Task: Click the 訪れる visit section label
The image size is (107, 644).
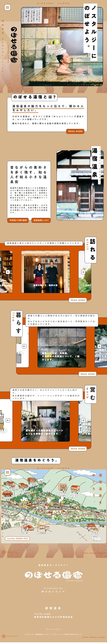Action: click(90, 250)
